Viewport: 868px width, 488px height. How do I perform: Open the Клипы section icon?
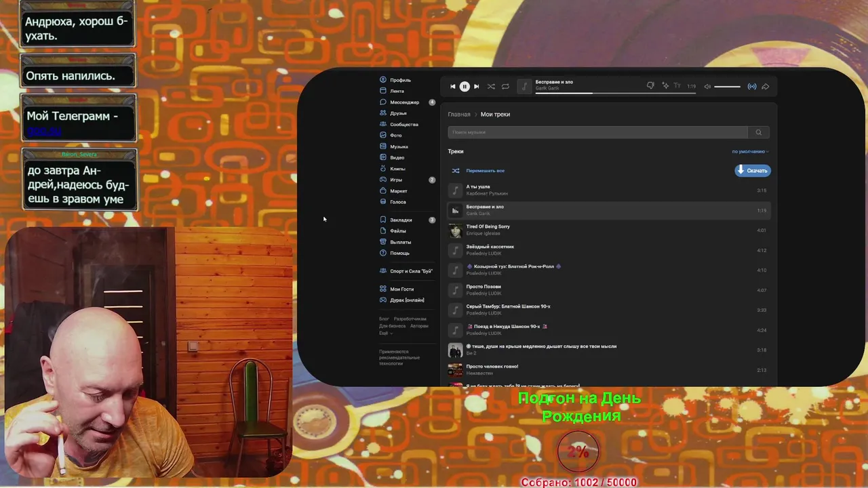coord(383,169)
